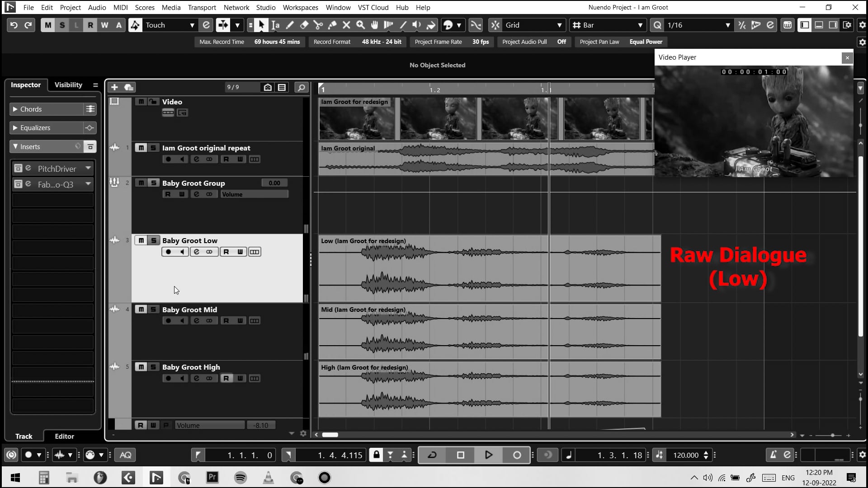Image resolution: width=868 pixels, height=488 pixels.
Task: Click the Draw pencil tool
Action: (290, 25)
